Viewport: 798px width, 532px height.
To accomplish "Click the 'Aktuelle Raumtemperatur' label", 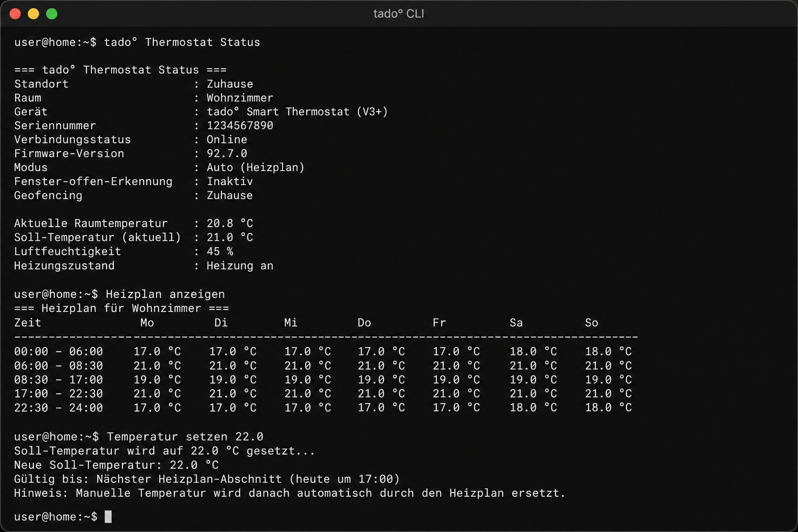I will click(90, 223).
